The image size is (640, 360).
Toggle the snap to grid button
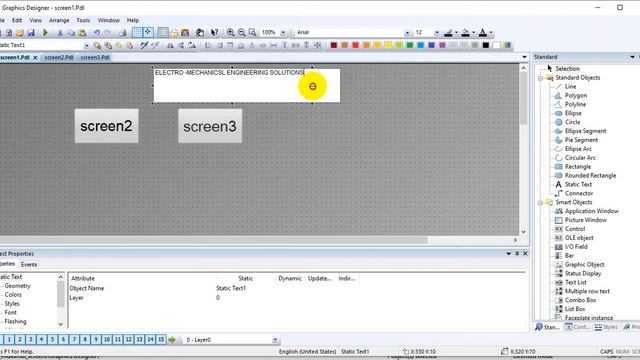click(x=148, y=33)
